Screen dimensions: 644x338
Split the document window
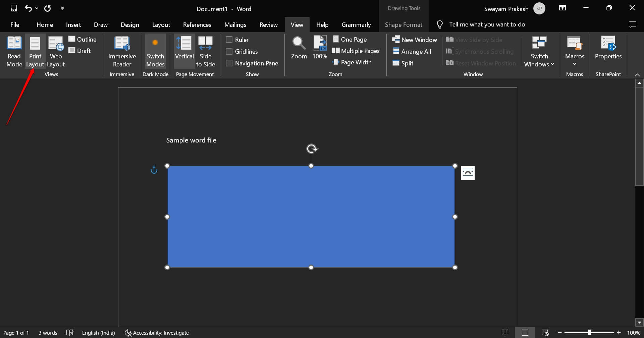(x=403, y=63)
